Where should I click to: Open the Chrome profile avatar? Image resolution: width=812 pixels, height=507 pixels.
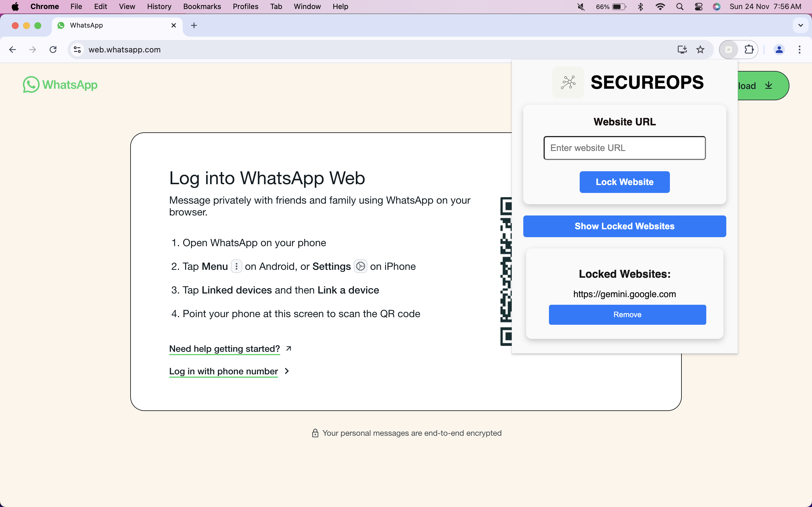pos(779,49)
